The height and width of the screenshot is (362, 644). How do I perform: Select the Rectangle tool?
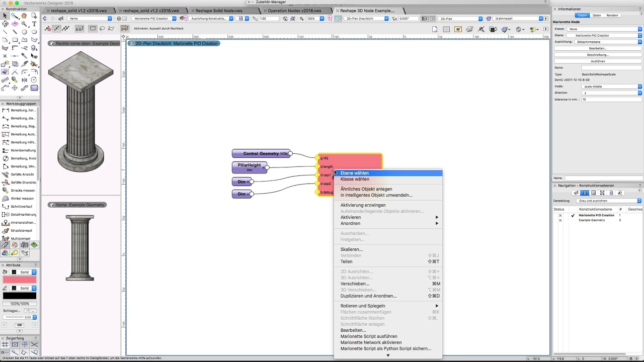(x=15, y=40)
